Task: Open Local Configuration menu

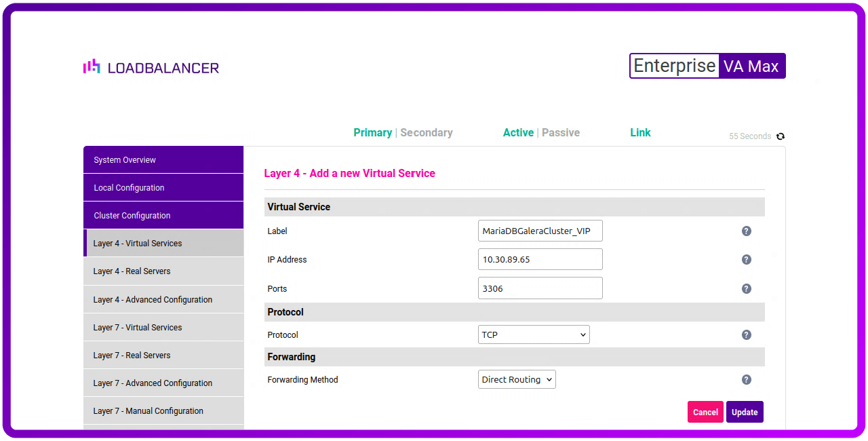Action: pos(163,188)
